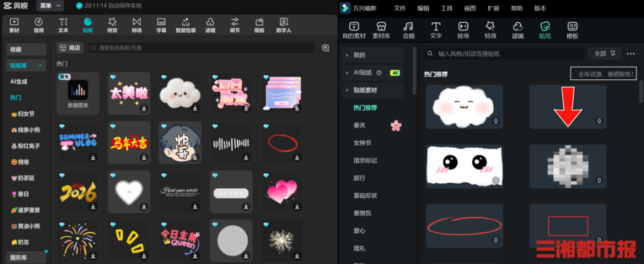This screenshot has height=264, width=644.
Task: Open 特效 in 万兴喵影 toolbar
Action: (x=490, y=30)
